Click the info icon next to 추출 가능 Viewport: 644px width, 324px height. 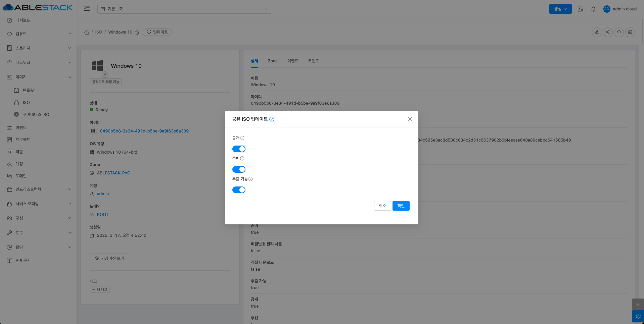(250, 179)
